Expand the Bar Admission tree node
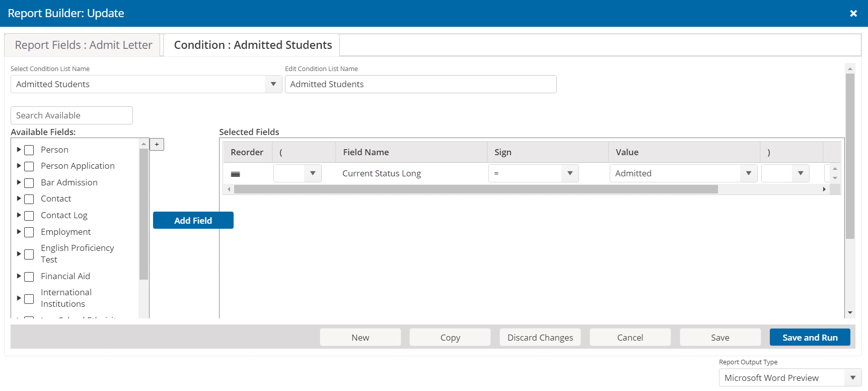Screen dimensions: 868x391 19,182
